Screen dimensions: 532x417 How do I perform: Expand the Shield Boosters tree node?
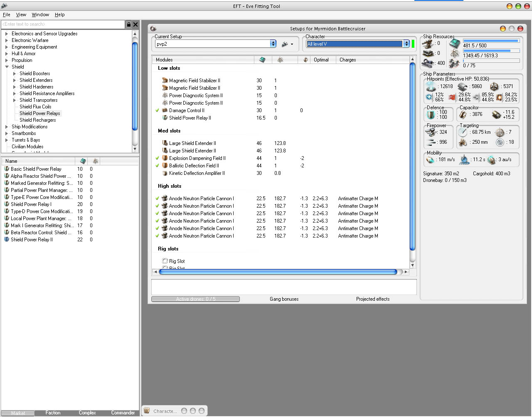[x=15, y=74]
